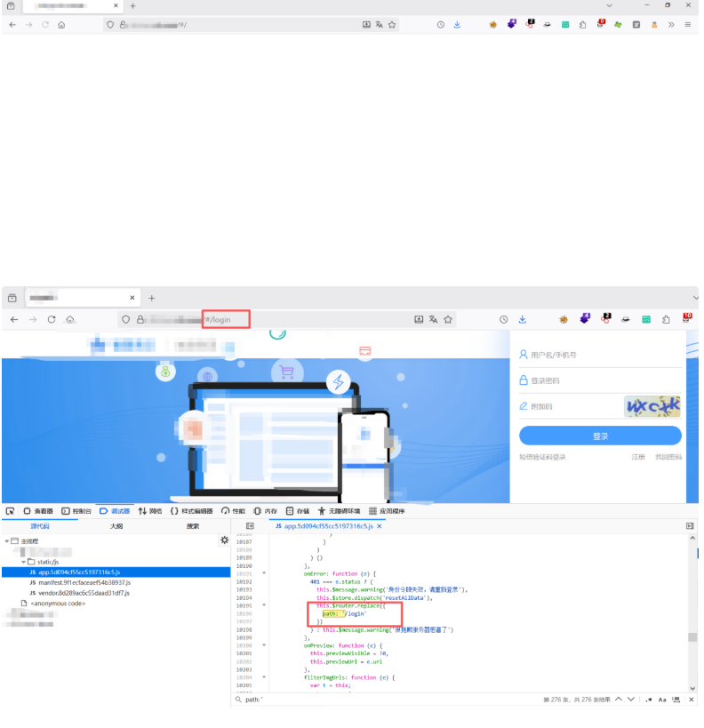Open the 注册 register link

pos(638,457)
